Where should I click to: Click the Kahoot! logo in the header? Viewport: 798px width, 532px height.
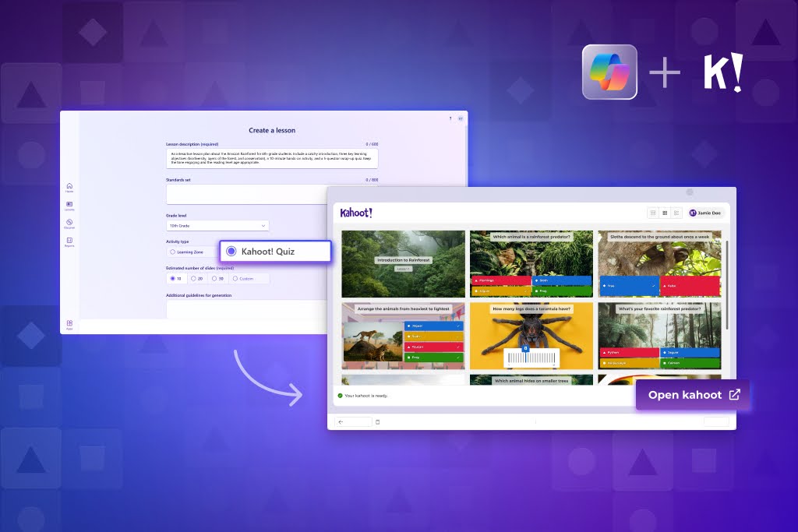355,213
